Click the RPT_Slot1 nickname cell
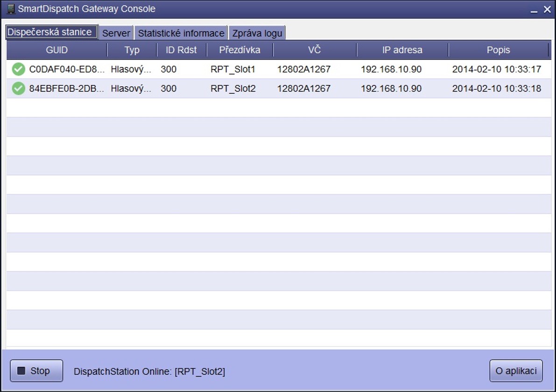 coord(233,69)
